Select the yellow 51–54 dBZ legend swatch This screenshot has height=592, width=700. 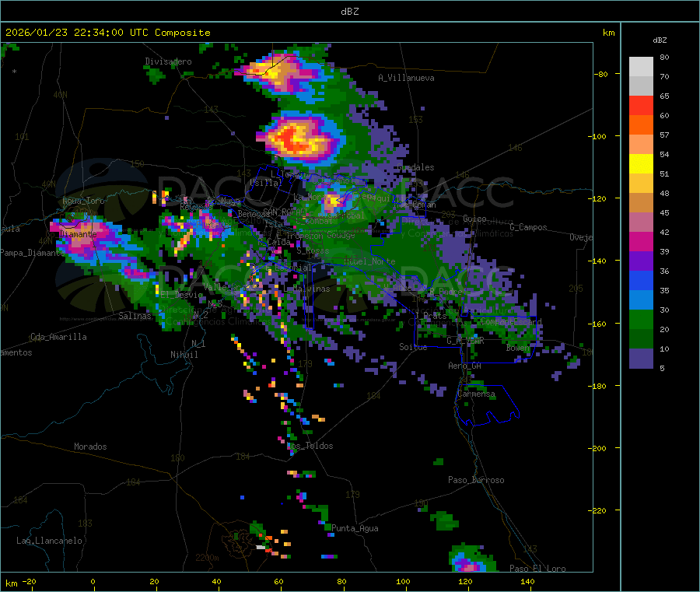coord(641,164)
